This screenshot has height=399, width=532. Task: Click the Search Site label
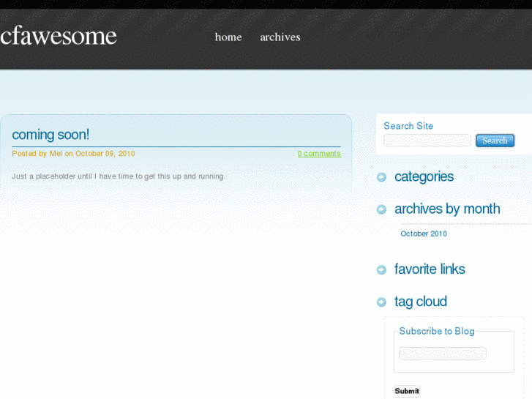(x=408, y=126)
